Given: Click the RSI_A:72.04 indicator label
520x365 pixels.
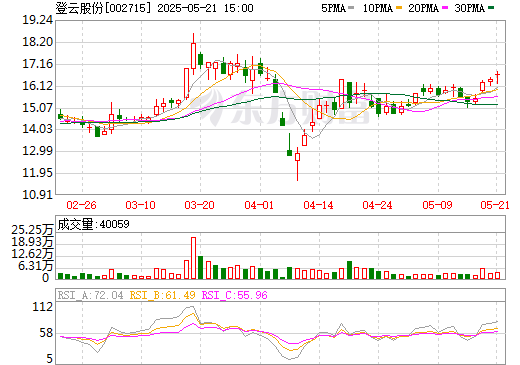Looking at the screenshot, I should [x=90, y=295].
